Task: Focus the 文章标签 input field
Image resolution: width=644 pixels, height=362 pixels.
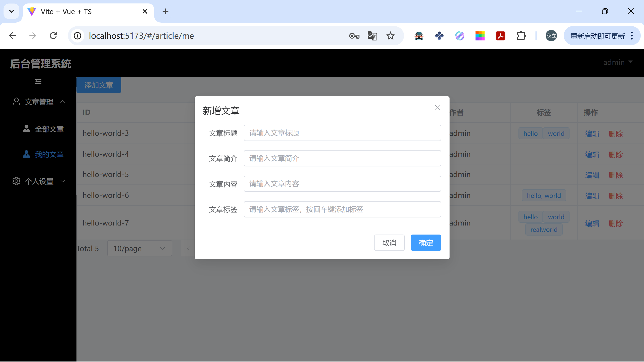Action: (342, 209)
